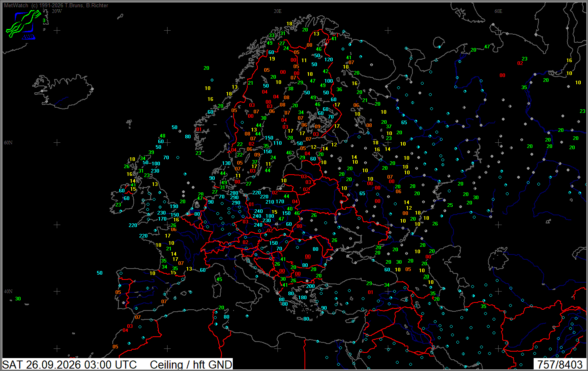Click the cyan 200 value near Greece
Screen dimensions: 588x371
click(311, 286)
